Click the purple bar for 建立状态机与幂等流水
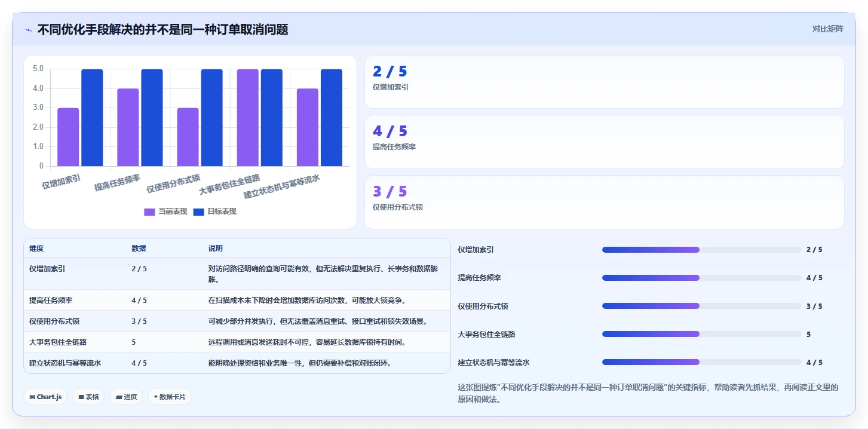 308,127
